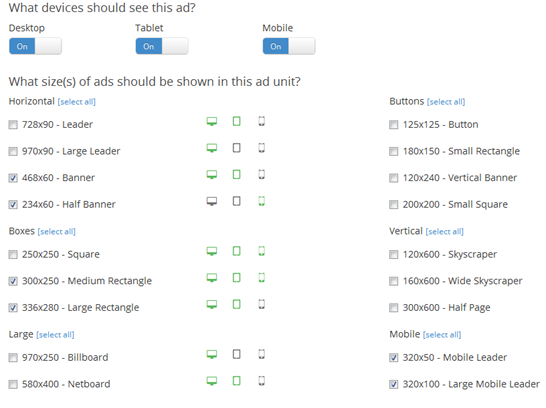Turn off the Tablet device switch
Viewport: 546px width, 408px height.
162,46
